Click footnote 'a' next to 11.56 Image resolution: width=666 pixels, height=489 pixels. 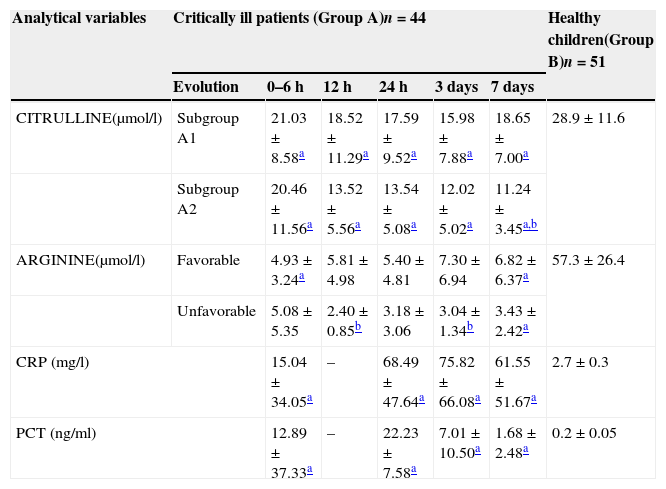coord(309,227)
